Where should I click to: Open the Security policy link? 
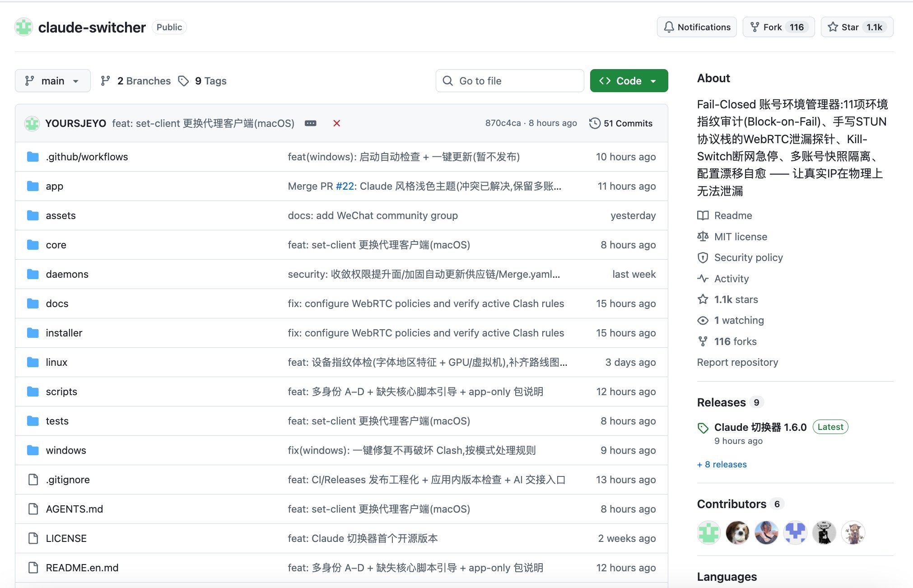coord(740,257)
